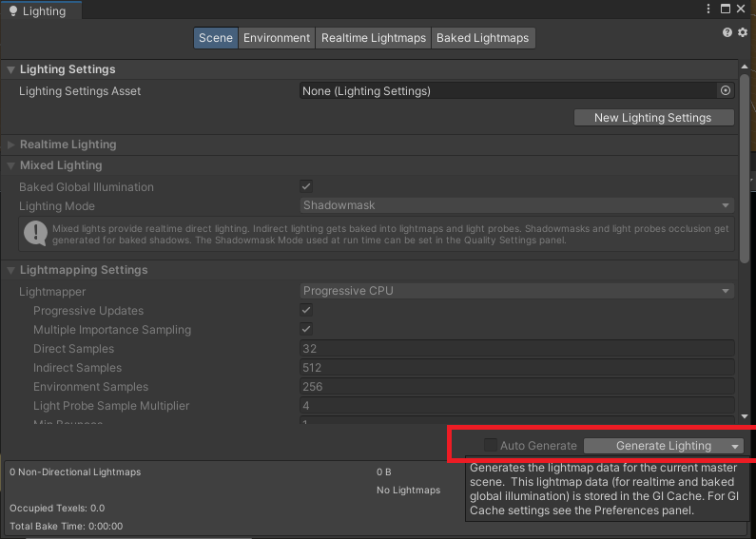The width and height of the screenshot is (756, 539).
Task: Expand the Realtime Lighting section
Action: click(68, 144)
